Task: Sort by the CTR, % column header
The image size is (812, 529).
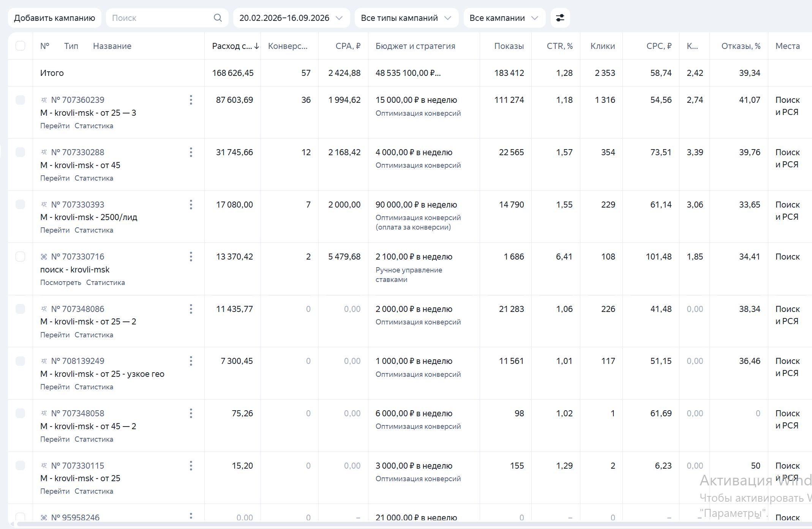Action: click(559, 46)
